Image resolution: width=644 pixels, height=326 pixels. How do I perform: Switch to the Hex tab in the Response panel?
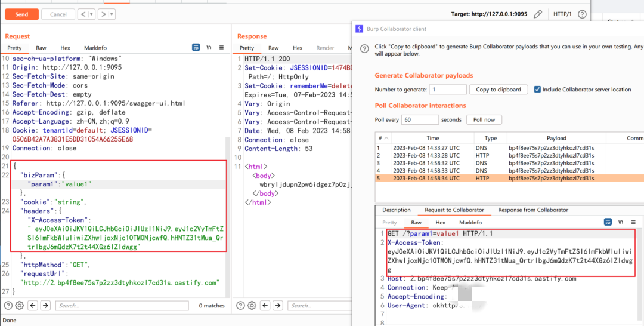298,48
